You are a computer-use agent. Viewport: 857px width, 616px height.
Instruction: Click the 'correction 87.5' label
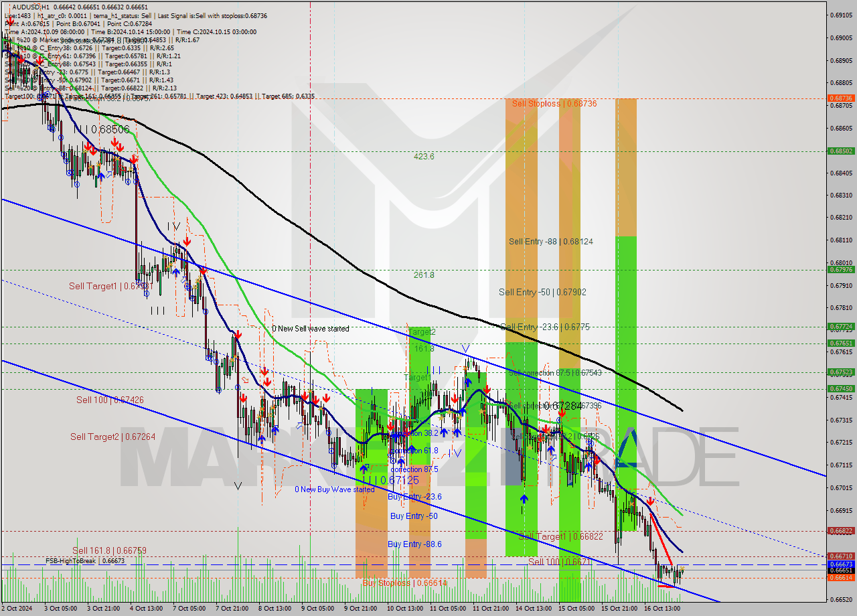pos(414,470)
